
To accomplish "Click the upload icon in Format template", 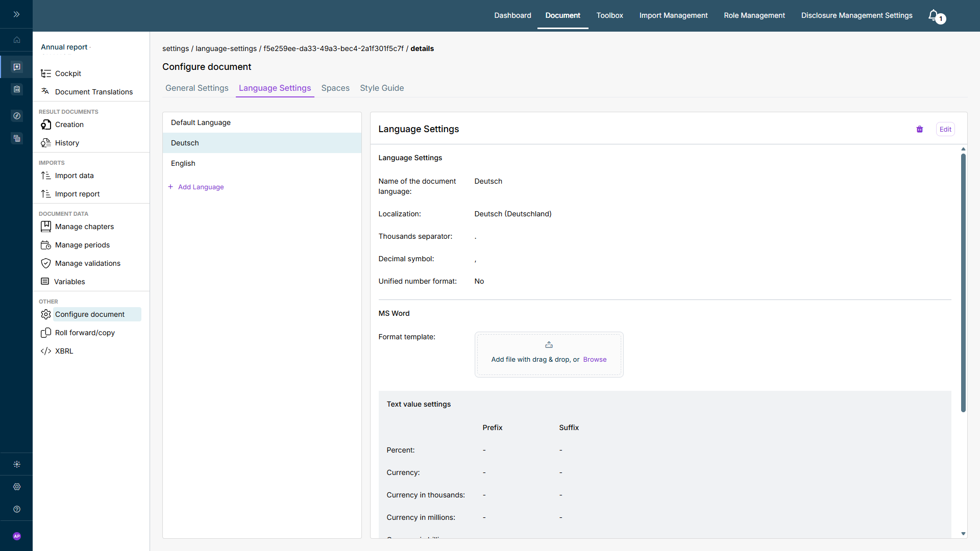I will (x=549, y=345).
